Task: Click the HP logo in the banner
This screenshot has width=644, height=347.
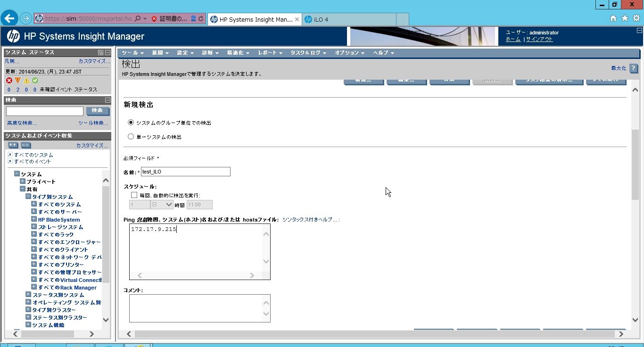Action: point(13,36)
